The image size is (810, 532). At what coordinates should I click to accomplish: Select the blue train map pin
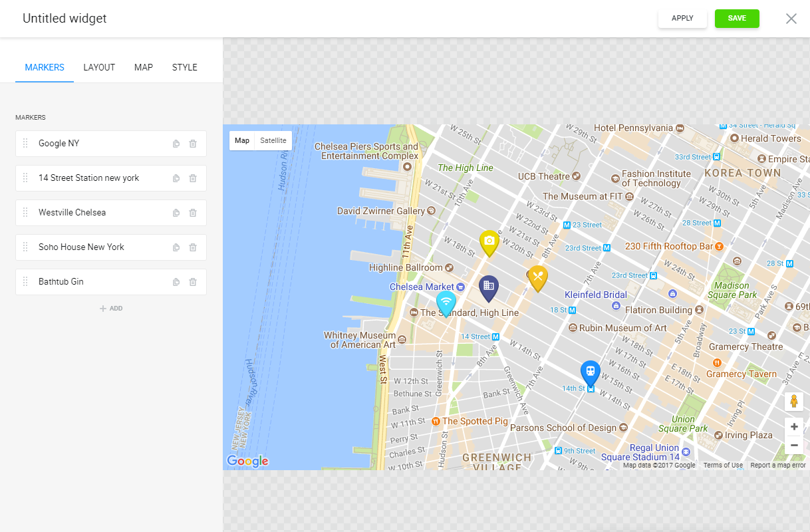(591, 373)
